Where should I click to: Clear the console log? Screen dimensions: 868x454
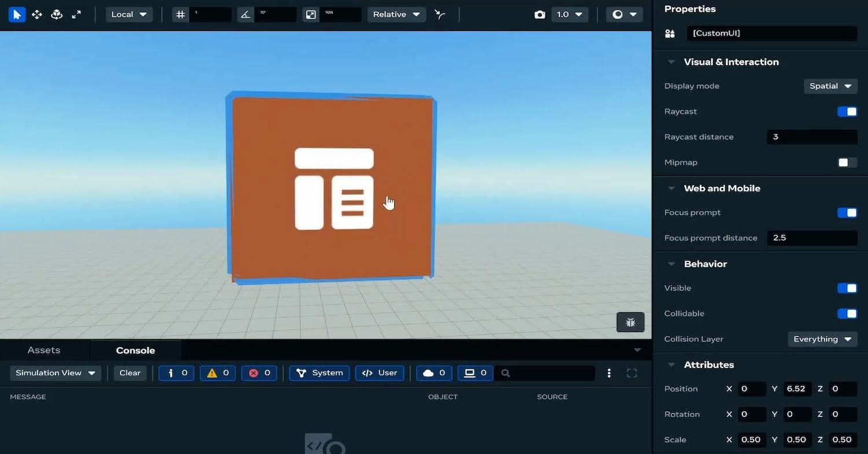[x=130, y=373]
